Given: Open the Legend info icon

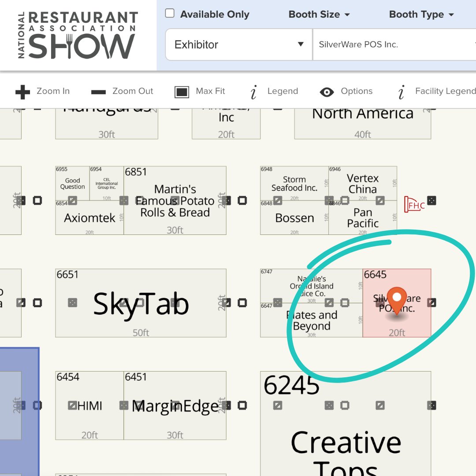Looking at the screenshot, I should coord(253,92).
